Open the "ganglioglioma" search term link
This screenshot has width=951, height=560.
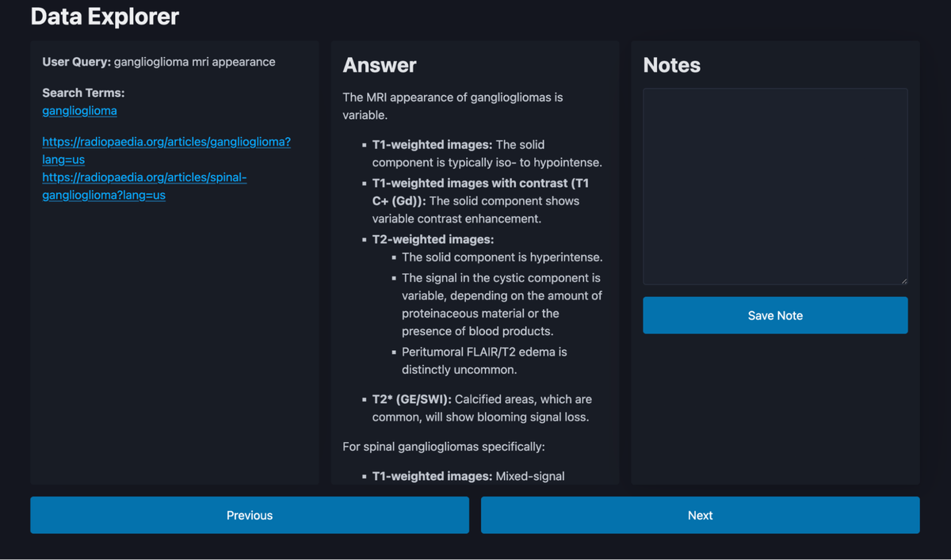79,111
